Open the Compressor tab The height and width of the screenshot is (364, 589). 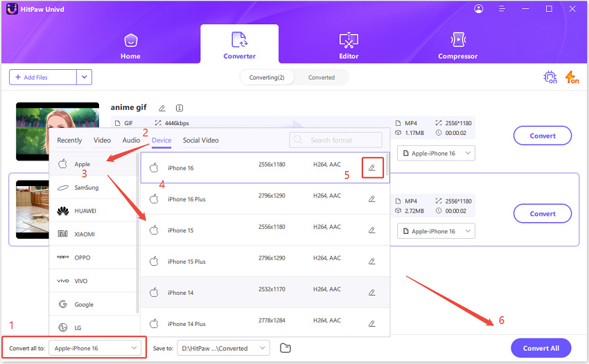457,46
